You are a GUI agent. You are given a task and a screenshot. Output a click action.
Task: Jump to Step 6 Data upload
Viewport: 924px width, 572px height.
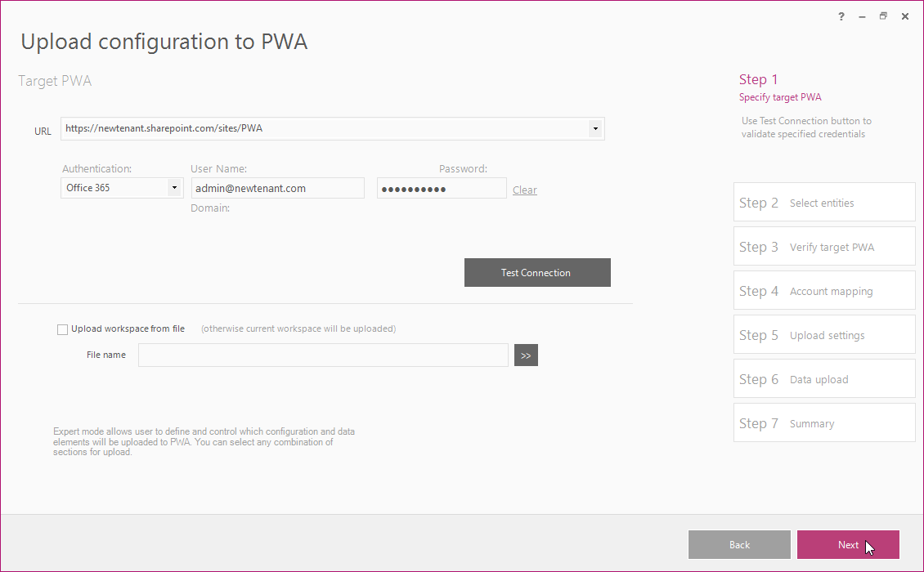(x=823, y=379)
